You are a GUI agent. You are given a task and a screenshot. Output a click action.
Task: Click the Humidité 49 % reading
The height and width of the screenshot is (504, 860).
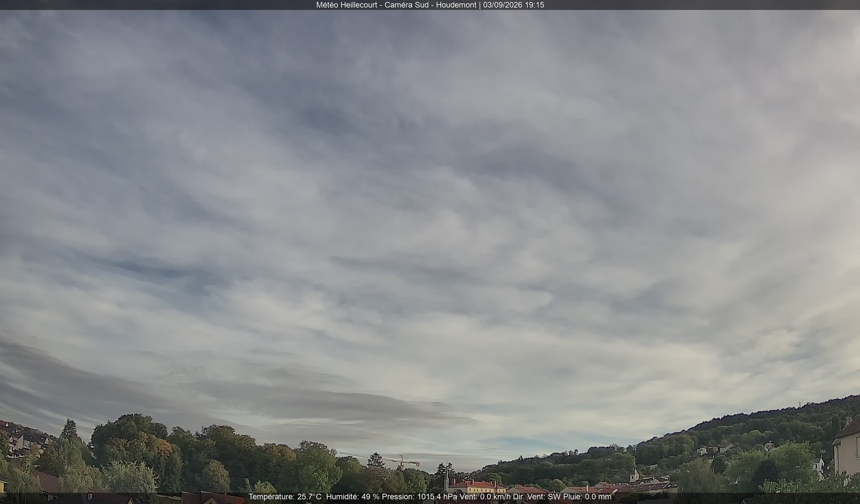click(353, 497)
